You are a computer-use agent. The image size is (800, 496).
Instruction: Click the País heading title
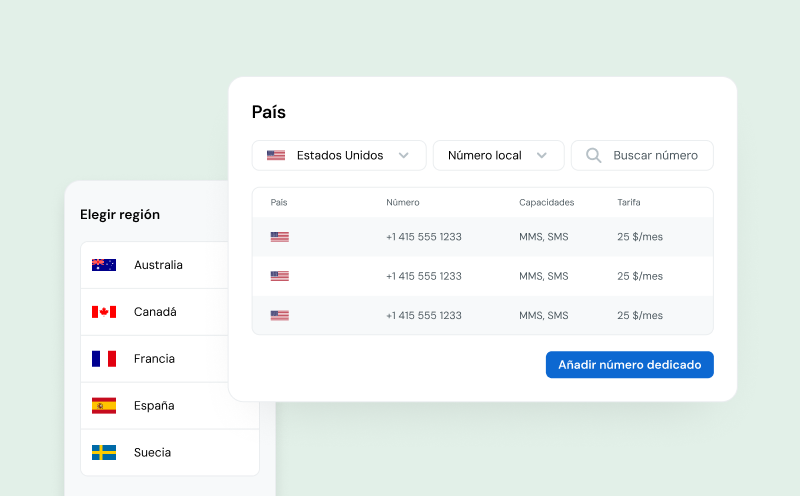(x=269, y=112)
